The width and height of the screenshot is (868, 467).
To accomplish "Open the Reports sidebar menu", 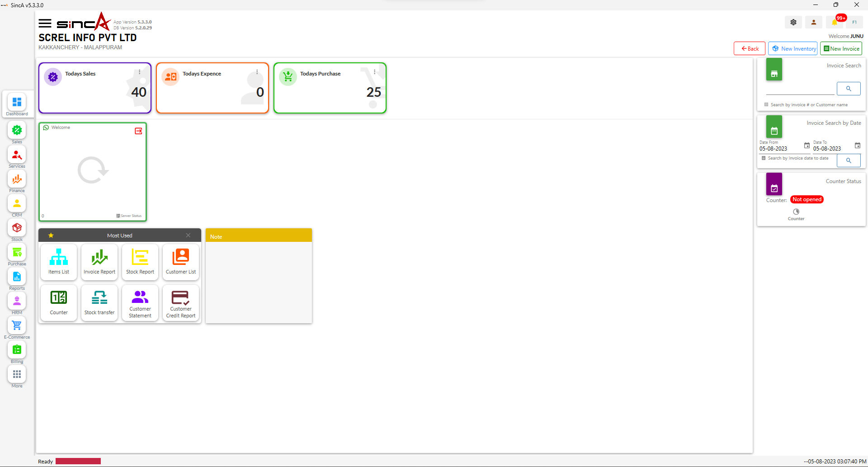I will coord(17,277).
